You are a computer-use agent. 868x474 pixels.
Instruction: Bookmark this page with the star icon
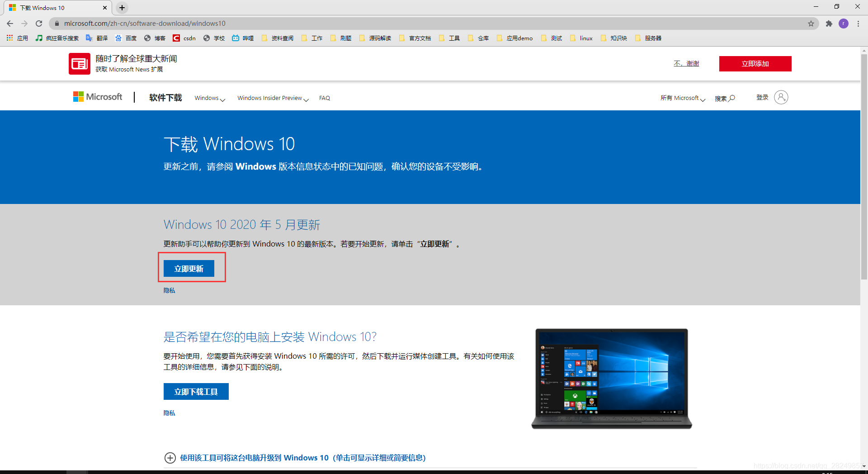[811, 24]
